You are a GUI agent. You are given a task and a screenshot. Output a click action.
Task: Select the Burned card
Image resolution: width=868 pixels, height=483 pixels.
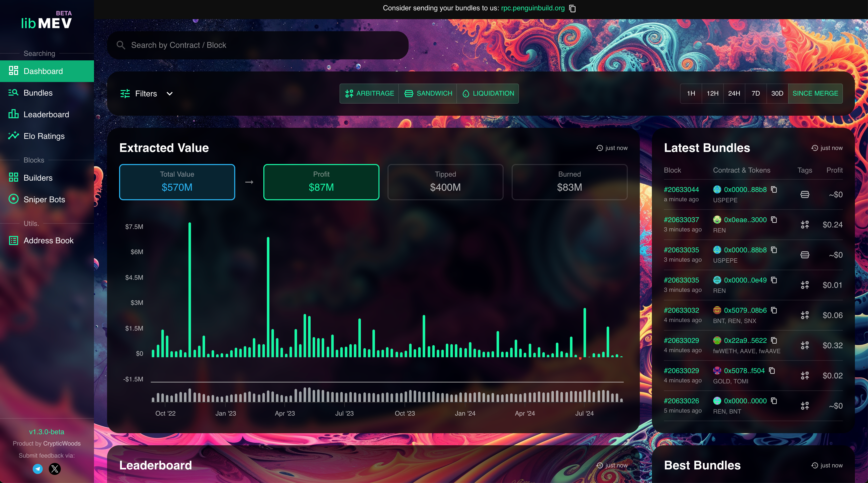pos(569,182)
